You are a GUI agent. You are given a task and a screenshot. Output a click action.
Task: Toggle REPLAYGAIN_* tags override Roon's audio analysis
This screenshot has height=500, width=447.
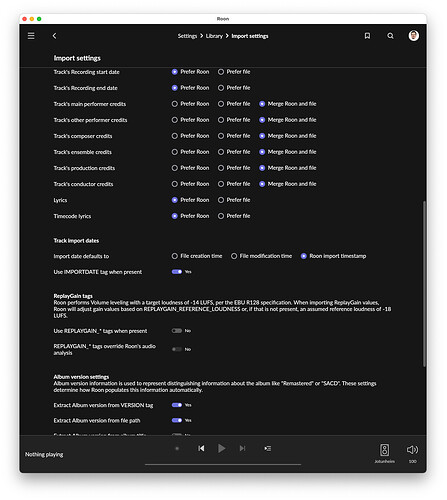(x=177, y=349)
